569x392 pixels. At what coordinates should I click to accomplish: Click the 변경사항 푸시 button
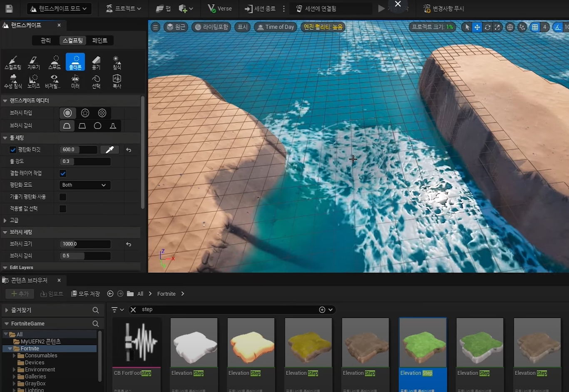coord(443,8)
